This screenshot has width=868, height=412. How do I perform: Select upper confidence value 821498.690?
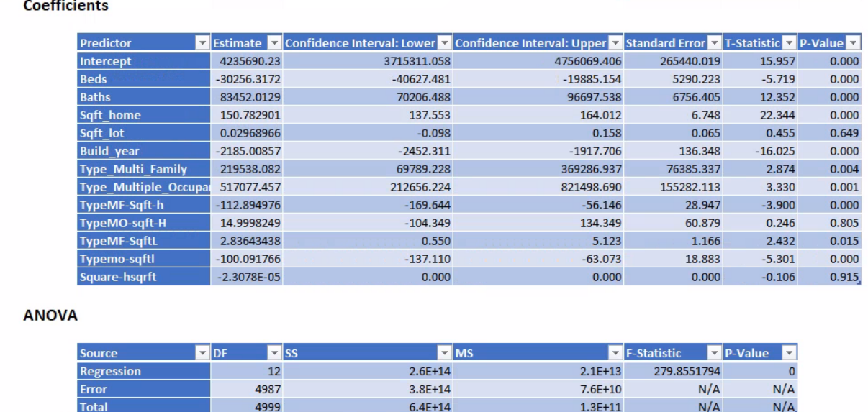pos(539,187)
